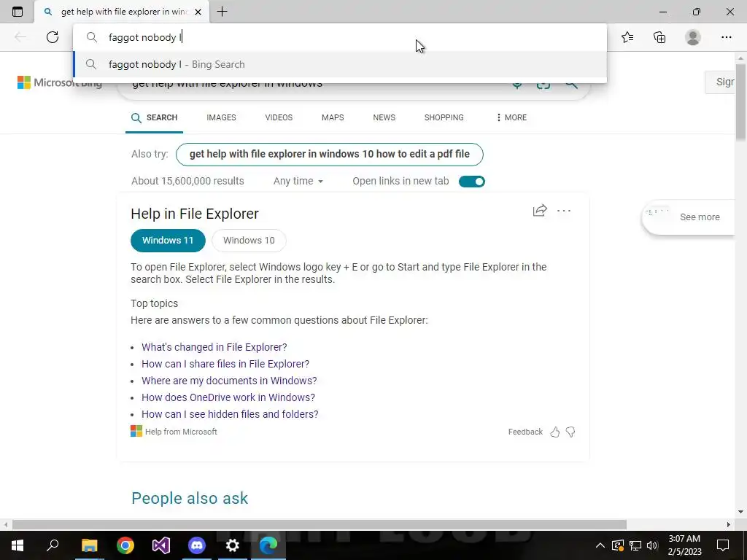Open 'How can I share files' link
Viewport: 747px width, 560px height.
pos(225,364)
